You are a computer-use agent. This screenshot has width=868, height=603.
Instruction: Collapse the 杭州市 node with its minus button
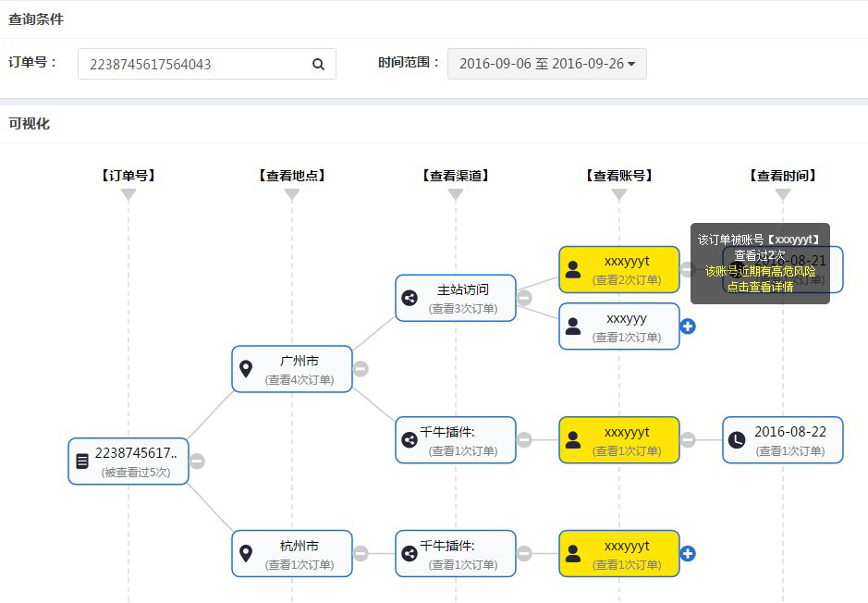361,553
